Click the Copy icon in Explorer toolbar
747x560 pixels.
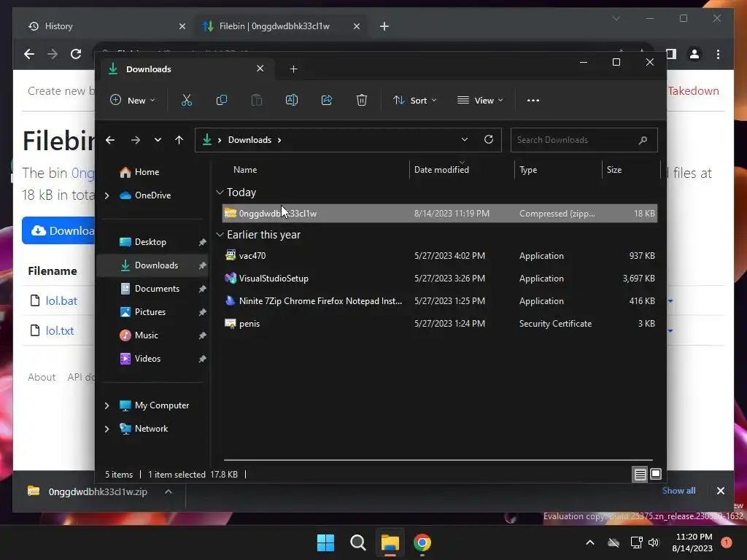222,100
